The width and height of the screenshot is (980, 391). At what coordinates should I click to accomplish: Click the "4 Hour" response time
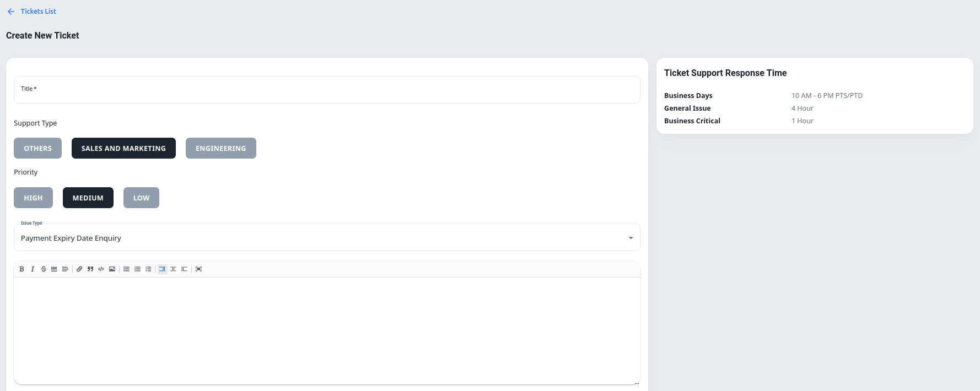[803, 108]
